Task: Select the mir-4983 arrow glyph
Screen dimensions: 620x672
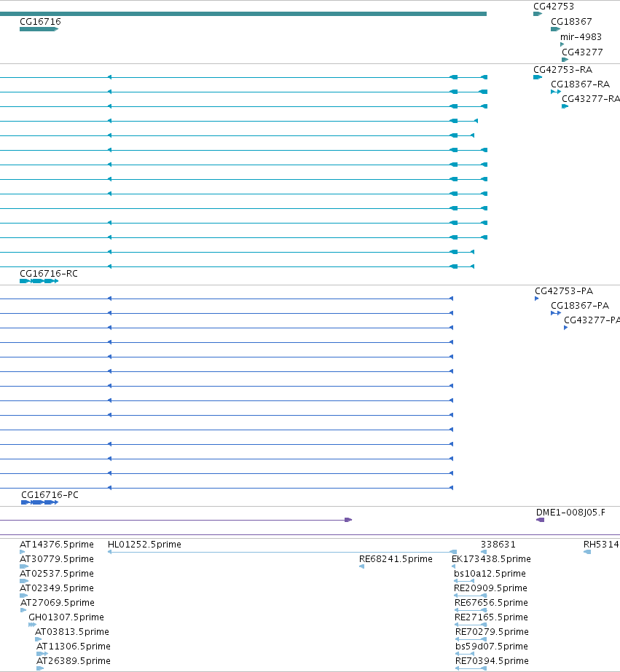Action: (x=562, y=44)
